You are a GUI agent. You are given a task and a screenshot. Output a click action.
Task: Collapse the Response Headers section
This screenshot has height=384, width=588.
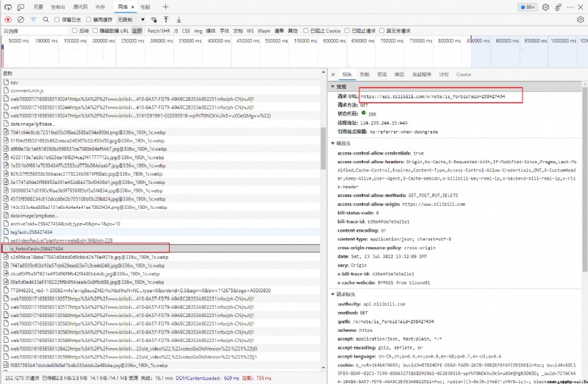[333, 143]
